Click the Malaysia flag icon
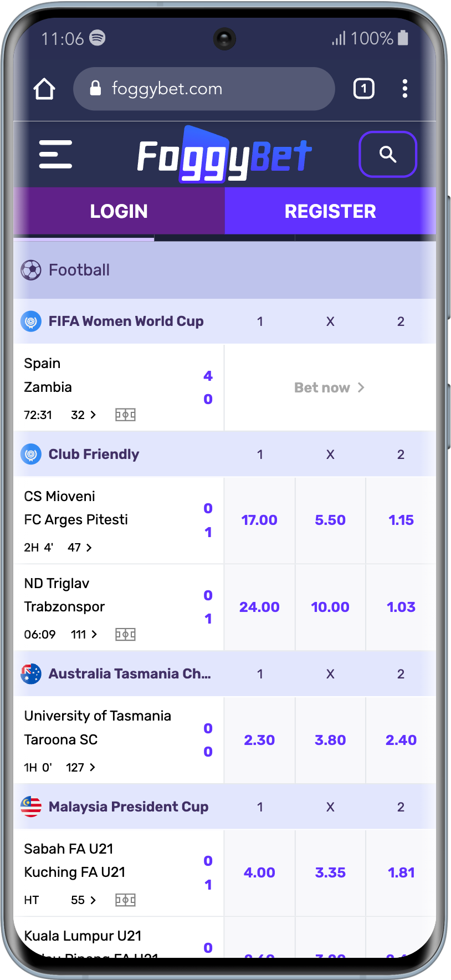 [x=31, y=807]
